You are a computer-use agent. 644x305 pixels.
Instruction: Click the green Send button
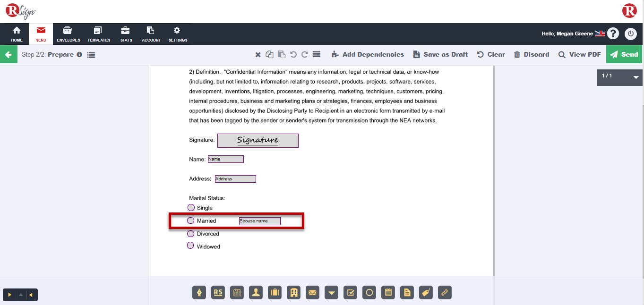click(x=624, y=54)
